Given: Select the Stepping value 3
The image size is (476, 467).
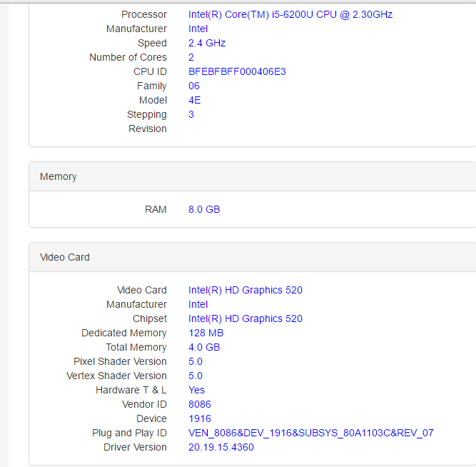Looking at the screenshot, I should 191,114.
